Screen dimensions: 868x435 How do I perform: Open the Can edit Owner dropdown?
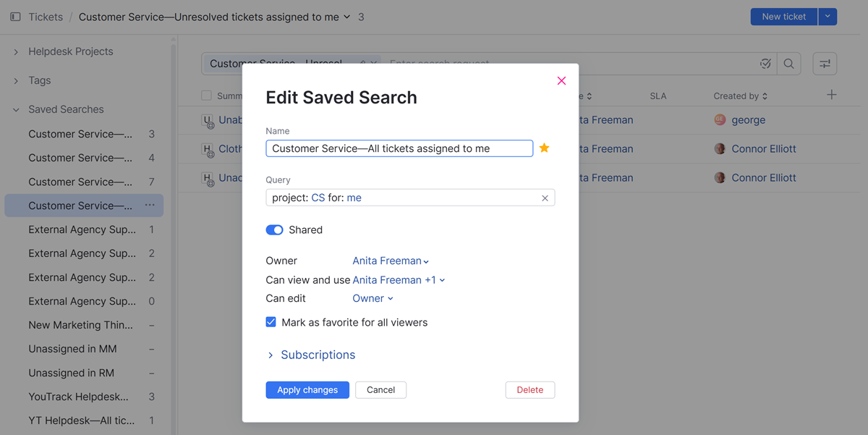coord(373,299)
